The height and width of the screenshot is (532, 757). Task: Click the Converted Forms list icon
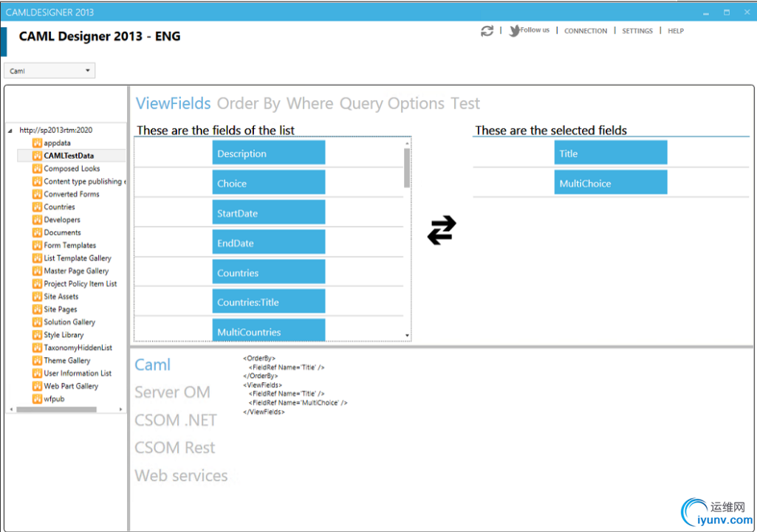pos(37,194)
